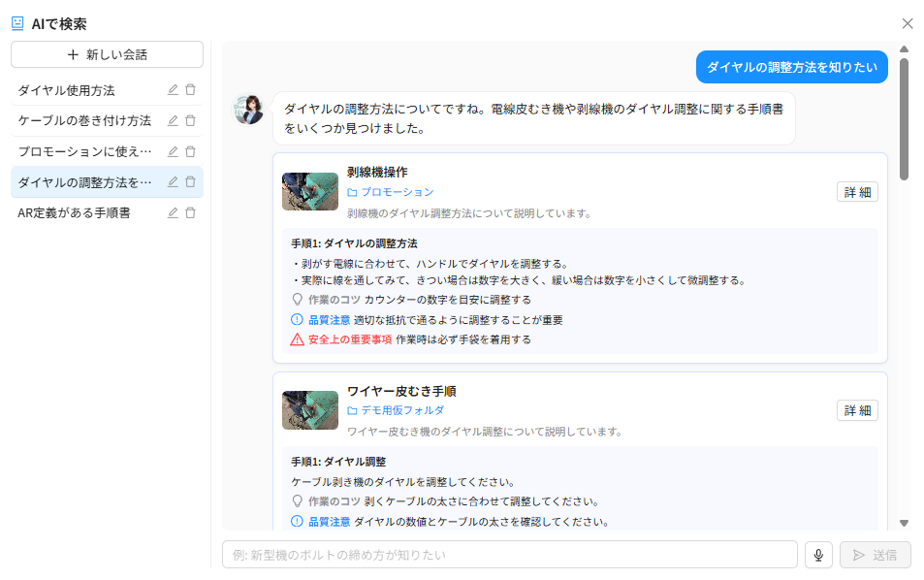924x580 pixels.
Task: Click the ワイヤー皮むき手順 thumbnail image
Action: (310, 410)
